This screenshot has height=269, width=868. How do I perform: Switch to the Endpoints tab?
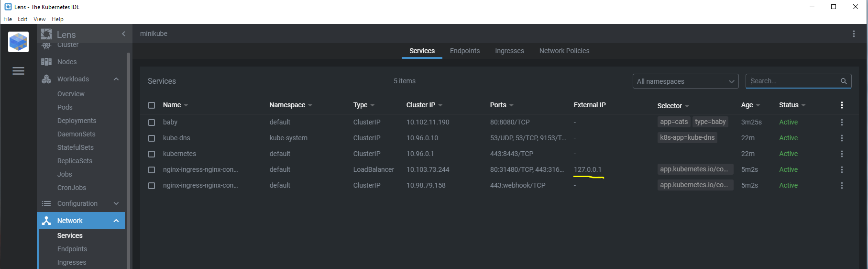[x=465, y=51]
